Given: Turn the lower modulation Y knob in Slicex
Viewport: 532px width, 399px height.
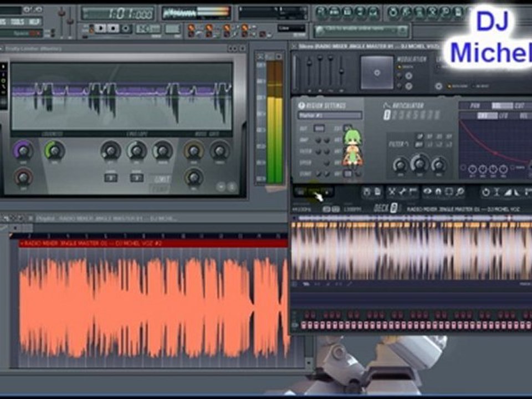Looking at the screenshot, I should 408,86.
